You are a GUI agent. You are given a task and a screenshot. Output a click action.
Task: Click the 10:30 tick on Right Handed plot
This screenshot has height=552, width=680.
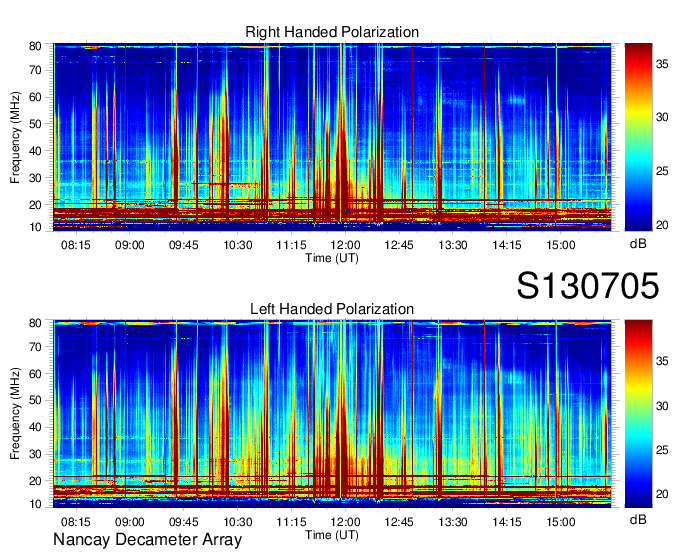(238, 245)
